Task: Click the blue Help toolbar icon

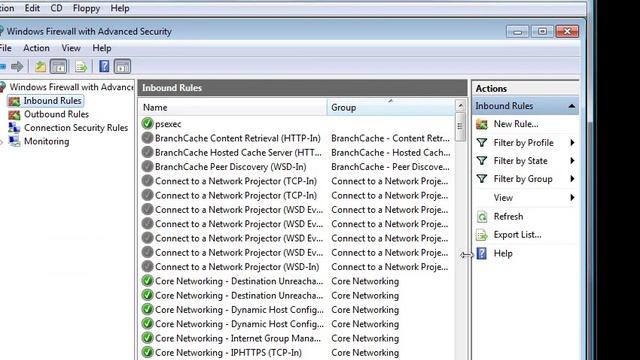Action: pyautogui.click(x=104, y=66)
